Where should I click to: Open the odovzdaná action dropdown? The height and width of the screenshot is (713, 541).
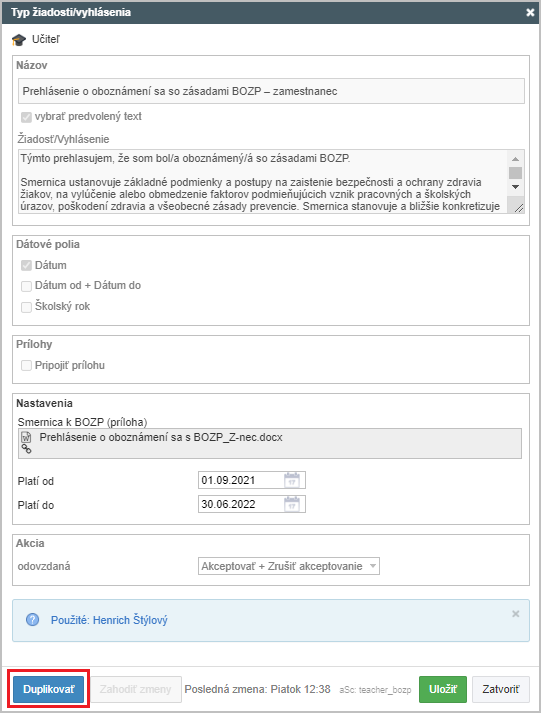click(x=289, y=567)
